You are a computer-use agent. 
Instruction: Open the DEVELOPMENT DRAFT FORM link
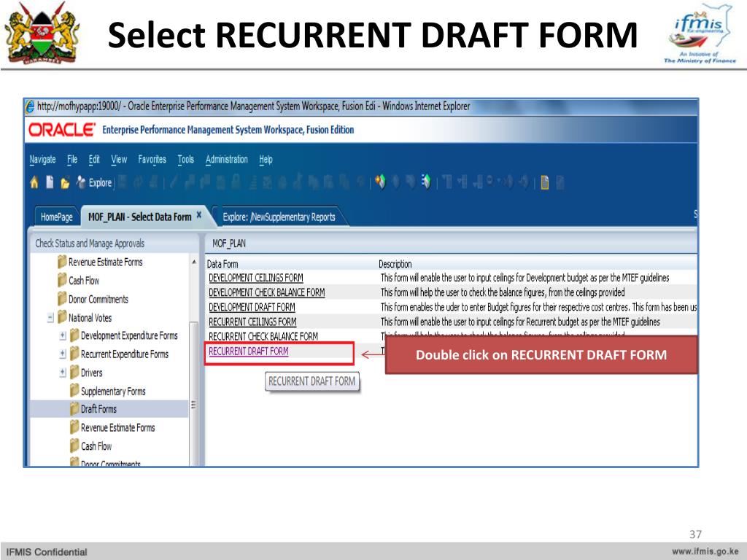tap(252, 307)
